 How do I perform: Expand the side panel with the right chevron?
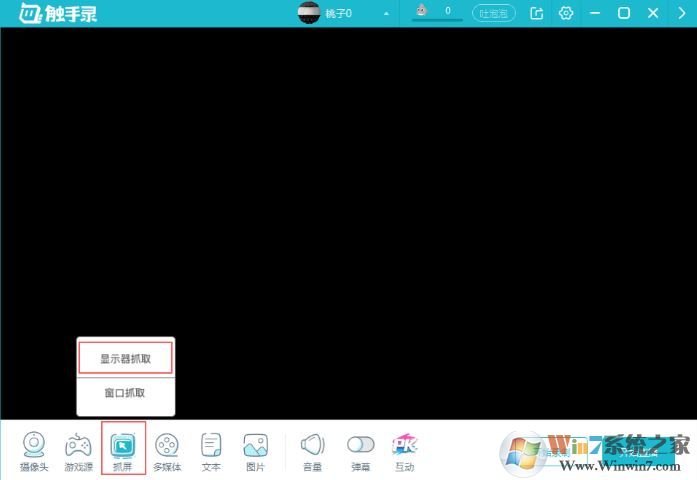[682, 13]
